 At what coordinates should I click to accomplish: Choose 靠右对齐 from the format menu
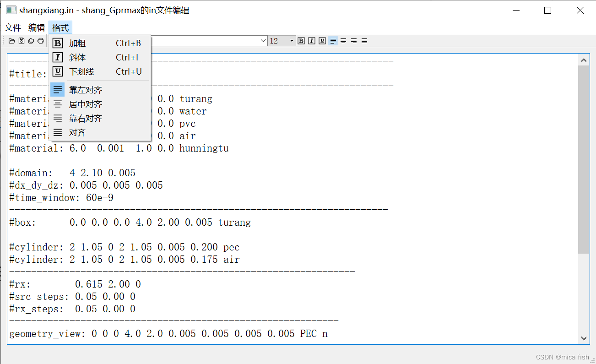(100, 118)
